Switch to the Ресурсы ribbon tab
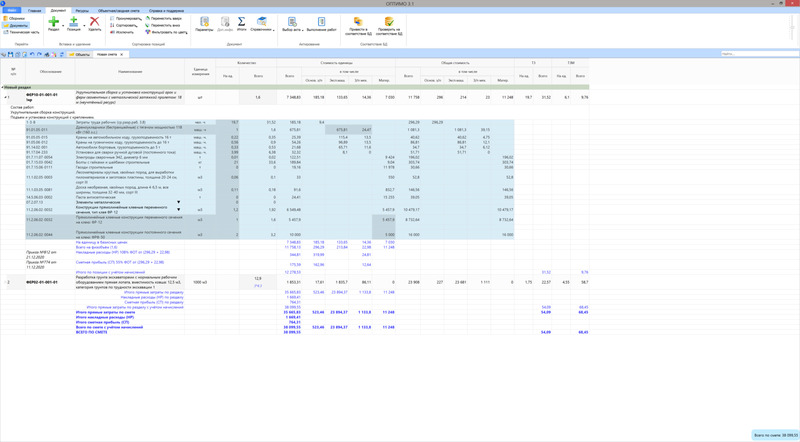 (81, 10)
